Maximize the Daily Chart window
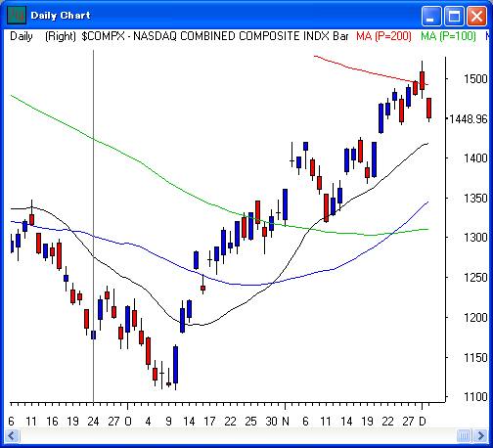The height and width of the screenshot is (448, 493). [454, 16]
